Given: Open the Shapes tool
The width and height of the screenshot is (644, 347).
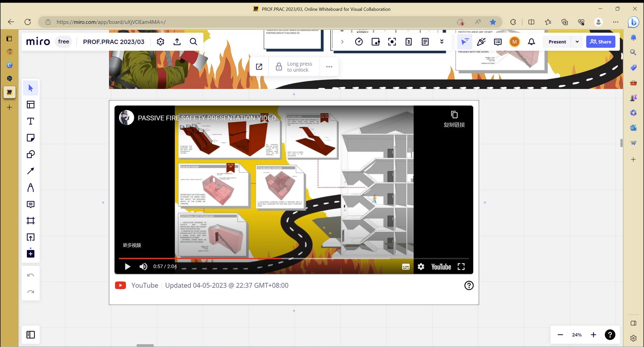Looking at the screenshot, I should tap(30, 154).
